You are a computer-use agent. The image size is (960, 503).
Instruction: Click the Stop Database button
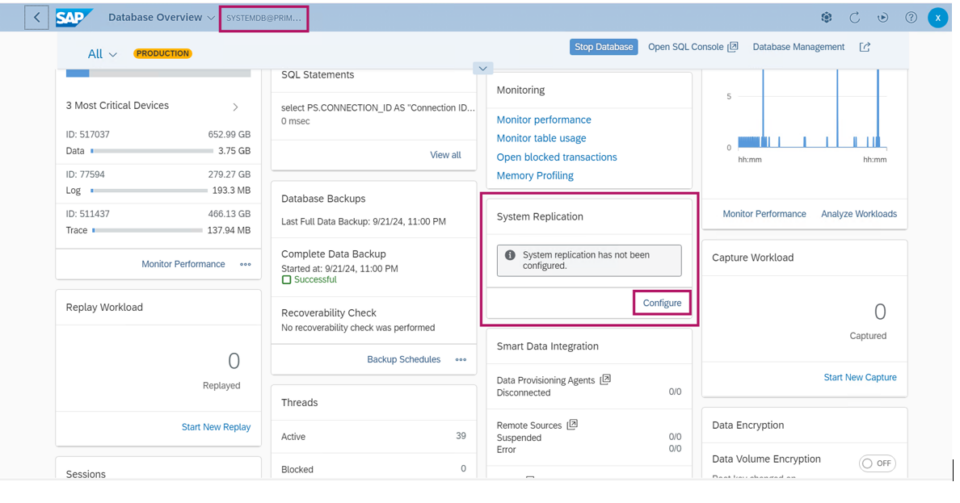click(604, 47)
